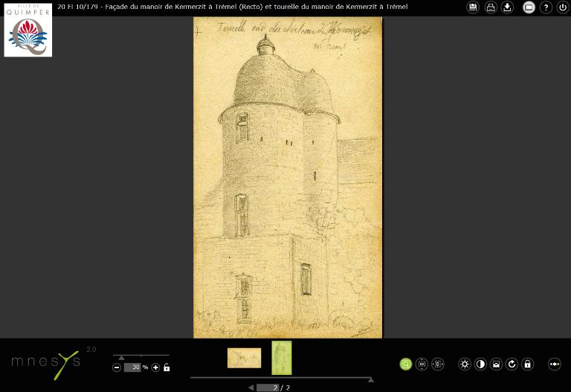Expand the side panel arrows button

tap(554, 364)
